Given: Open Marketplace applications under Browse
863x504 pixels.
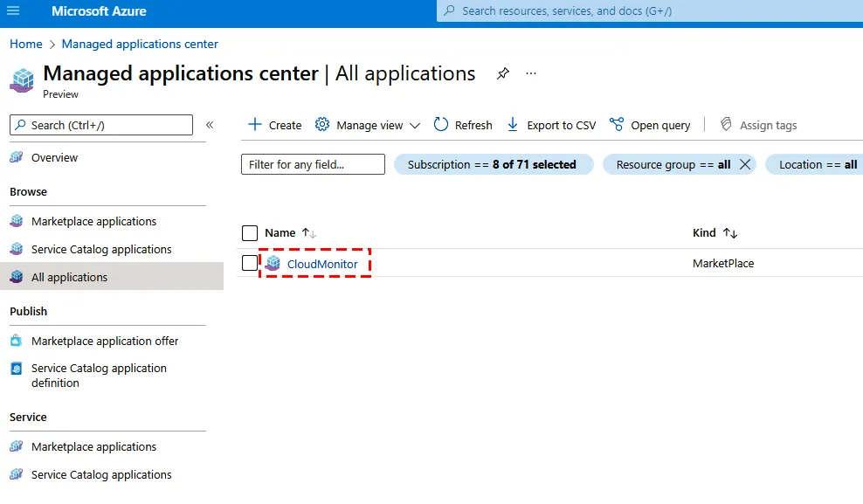Looking at the screenshot, I should pos(93,221).
